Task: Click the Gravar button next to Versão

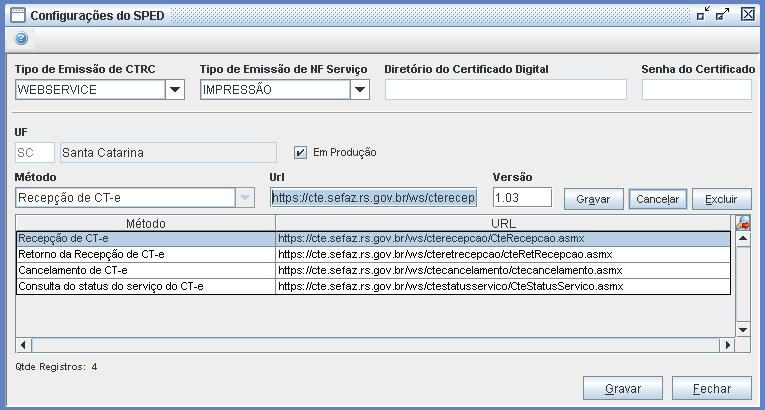Action: point(594,199)
